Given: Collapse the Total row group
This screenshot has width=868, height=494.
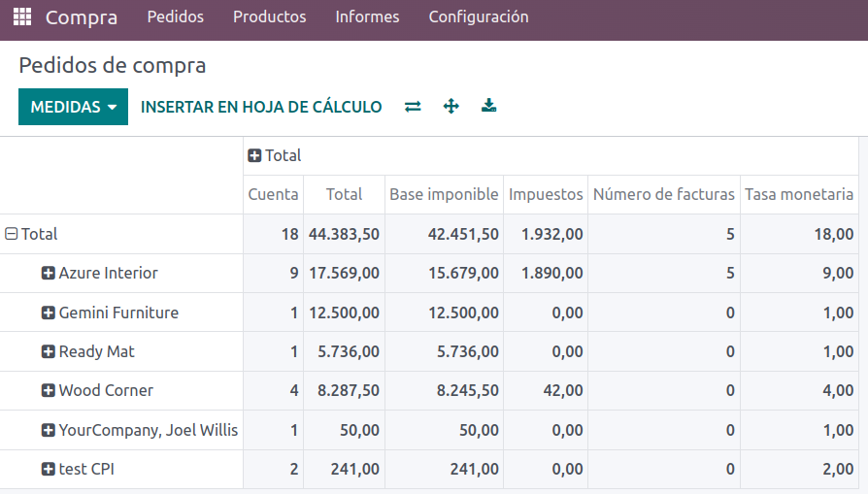Looking at the screenshot, I should (x=31, y=234).
